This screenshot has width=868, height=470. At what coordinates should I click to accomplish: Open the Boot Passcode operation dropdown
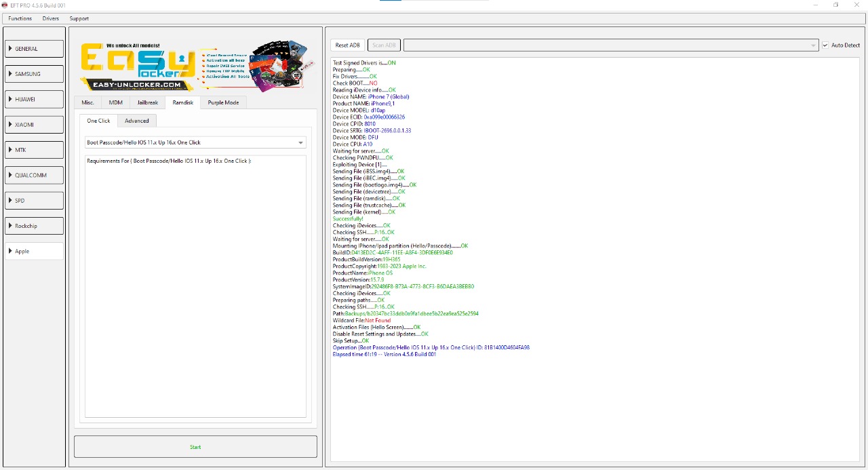coord(195,142)
